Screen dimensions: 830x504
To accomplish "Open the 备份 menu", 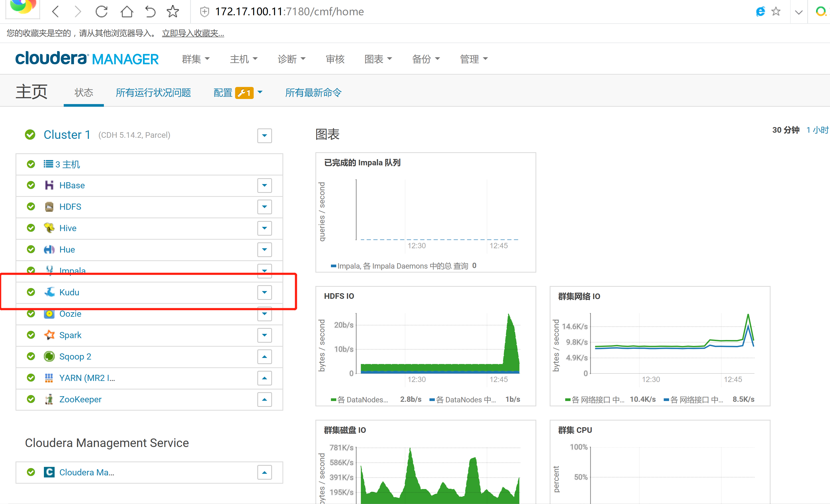I will pos(426,59).
